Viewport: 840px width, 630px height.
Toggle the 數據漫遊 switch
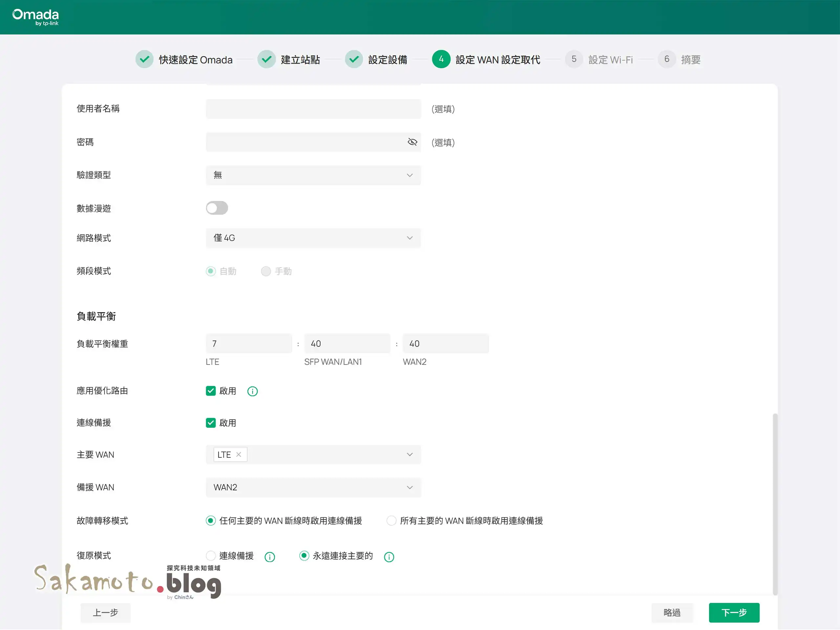pyautogui.click(x=217, y=208)
